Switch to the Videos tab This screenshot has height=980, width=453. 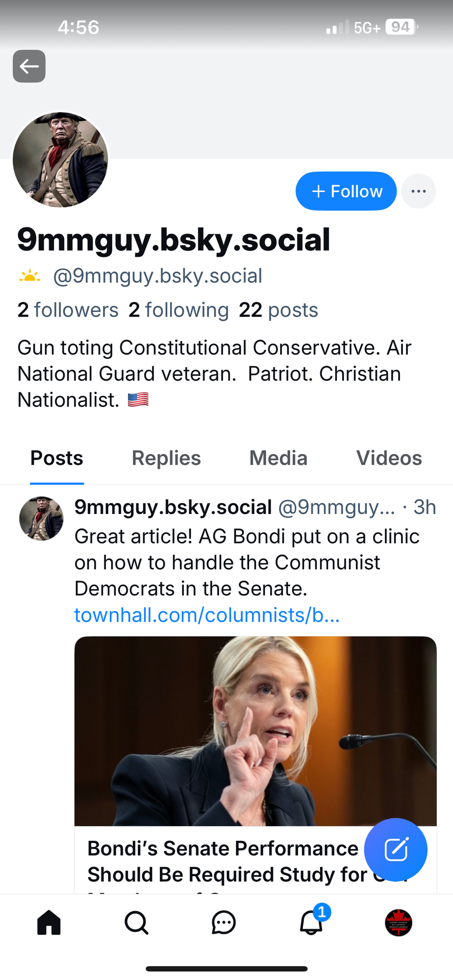(x=389, y=459)
